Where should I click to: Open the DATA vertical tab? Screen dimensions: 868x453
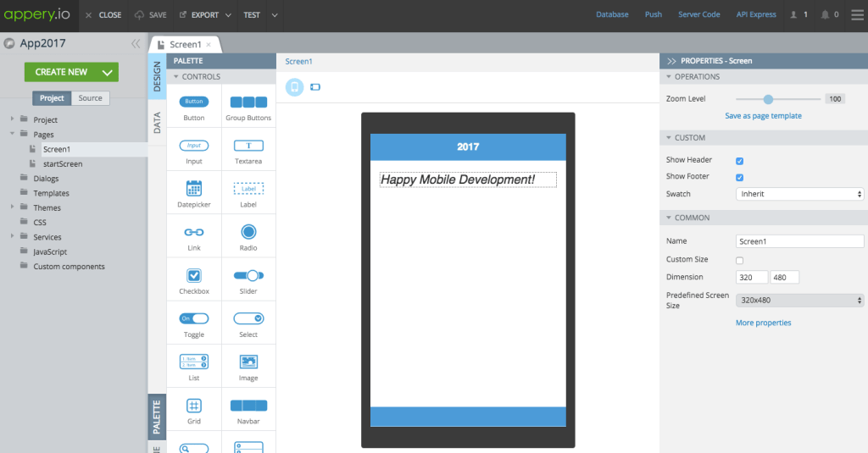[157, 124]
